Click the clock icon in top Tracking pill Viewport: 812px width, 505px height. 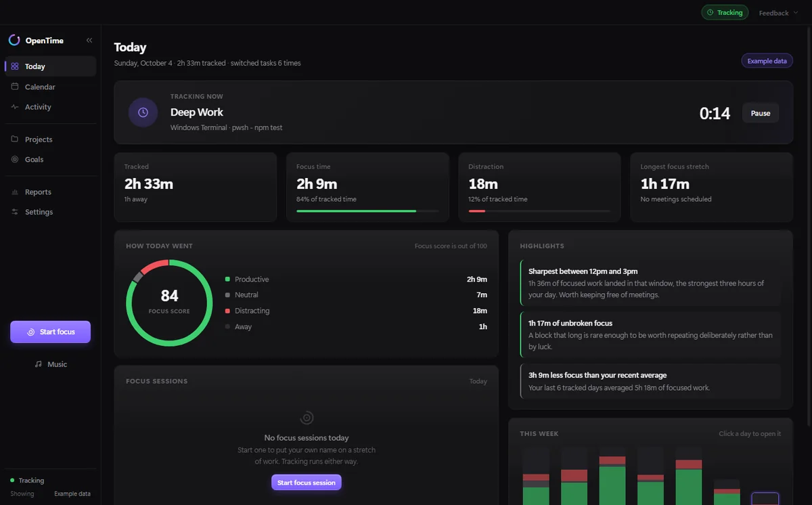click(710, 12)
